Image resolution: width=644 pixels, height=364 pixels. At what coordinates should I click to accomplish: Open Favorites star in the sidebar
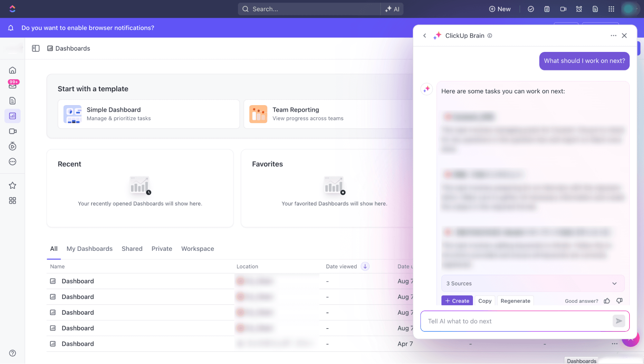pyautogui.click(x=13, y=185)
